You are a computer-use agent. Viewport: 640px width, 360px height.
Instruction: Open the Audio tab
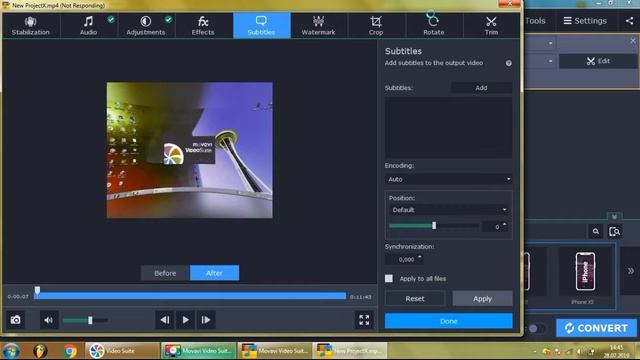point(89,26)
